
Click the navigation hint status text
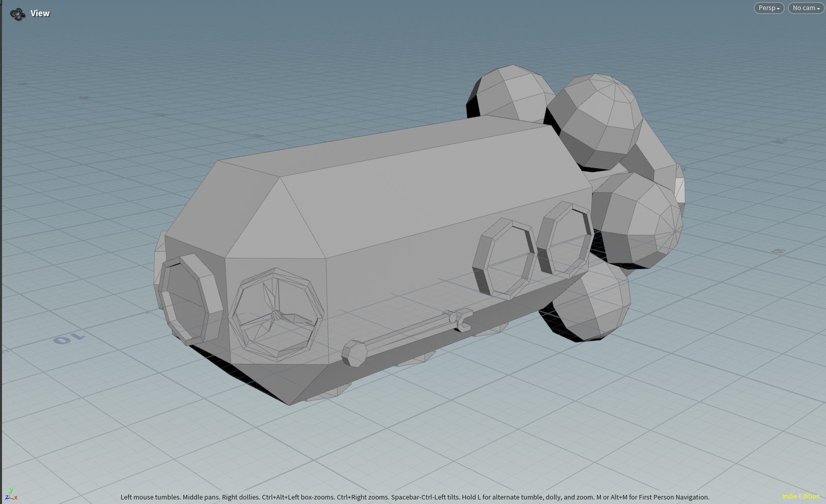[x=415, y=497]
